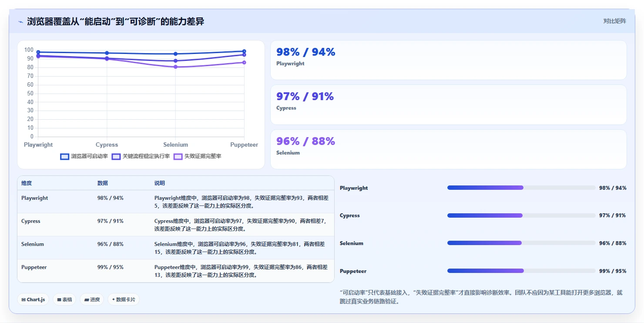Click the 96% / 88% table cell
Image resolution: width=644 pixels, height=323 pixels.
(111, 244)
